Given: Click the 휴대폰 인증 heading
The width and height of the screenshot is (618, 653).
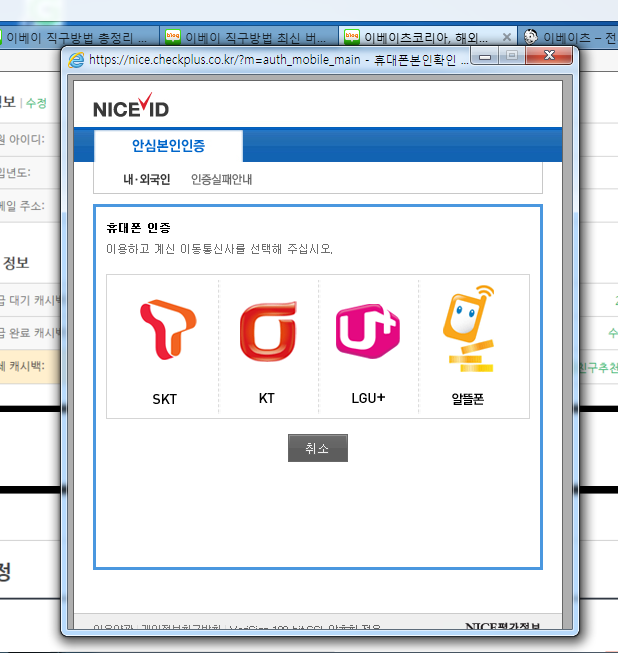Looking at the screenshot, I should pos(139,227).
